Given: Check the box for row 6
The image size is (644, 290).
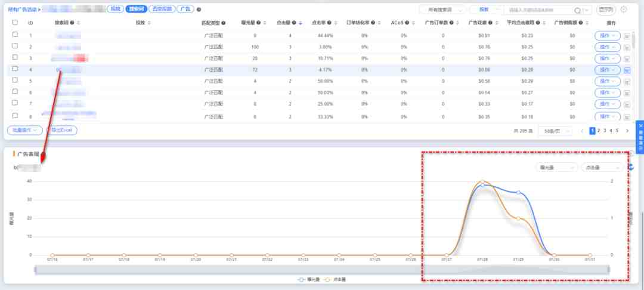Looking at the screenshot, I should pos(15,91).
